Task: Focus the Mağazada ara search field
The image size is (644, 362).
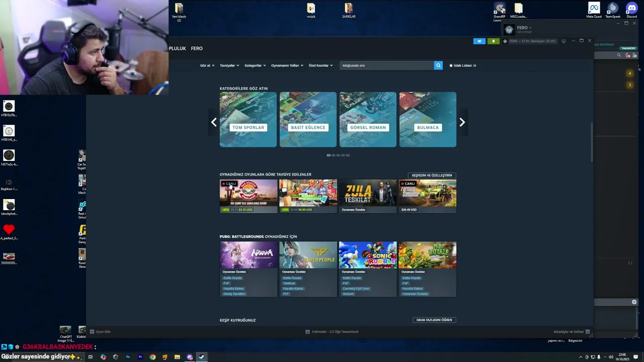Action: (386, 65)
